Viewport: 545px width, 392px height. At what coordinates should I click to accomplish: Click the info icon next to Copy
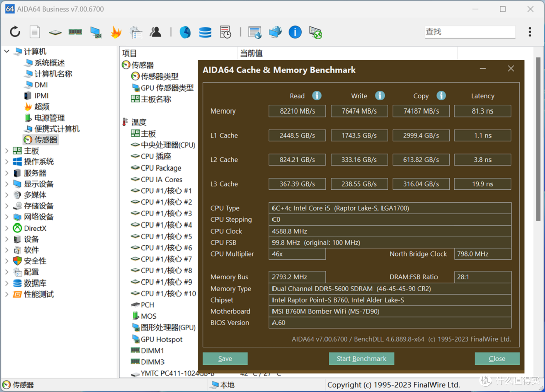(x=441, y=95)
